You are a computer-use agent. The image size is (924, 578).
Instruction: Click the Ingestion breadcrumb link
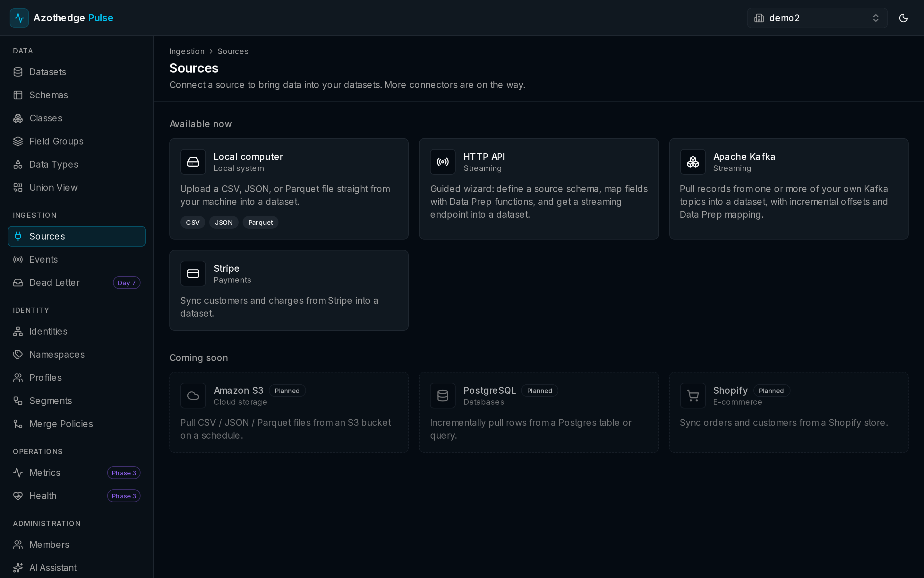click(187, 51)
